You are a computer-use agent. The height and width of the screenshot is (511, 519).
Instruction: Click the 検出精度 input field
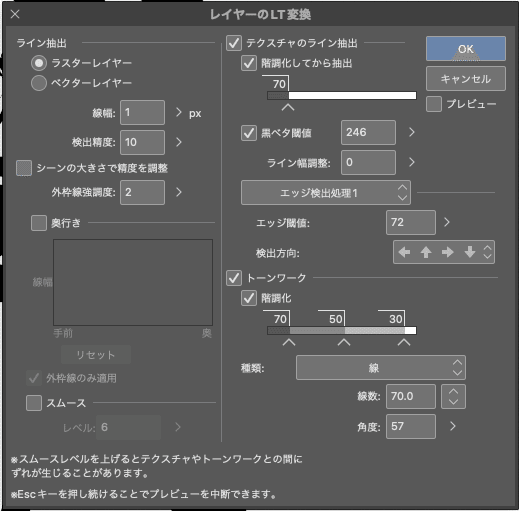142,142
